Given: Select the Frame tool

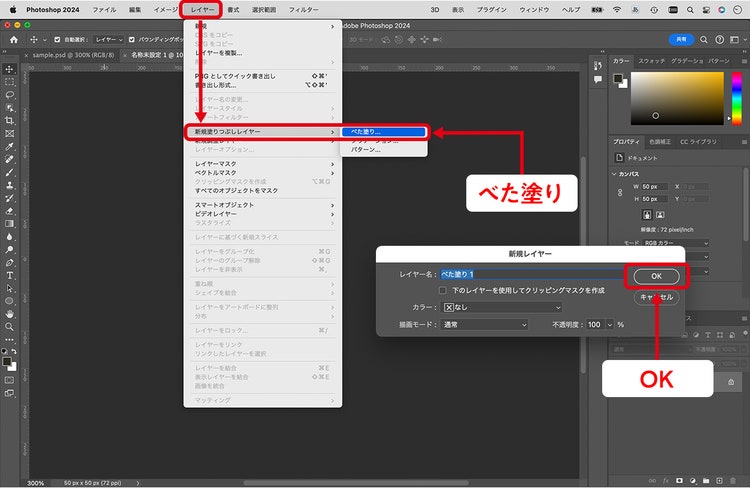Looking at the screenshot, I should click(x=9, y=133).
